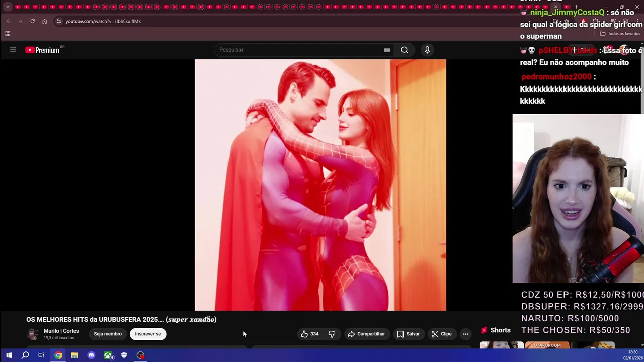Like the video with 334 likes
The image size is (644, 362).
pyautogui.click(x=309, y=334)
